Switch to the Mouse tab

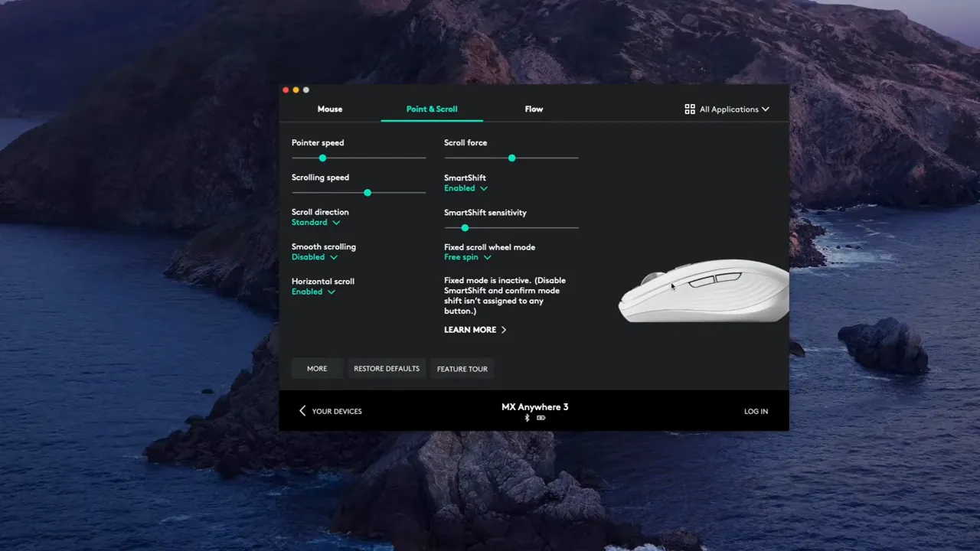(x=330, y=109)
